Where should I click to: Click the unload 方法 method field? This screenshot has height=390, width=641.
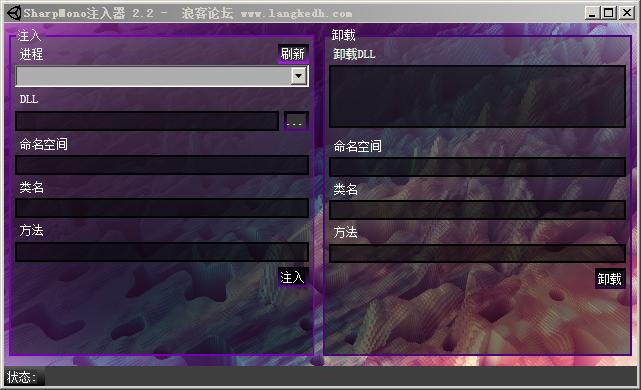click(x=477, y=253)
